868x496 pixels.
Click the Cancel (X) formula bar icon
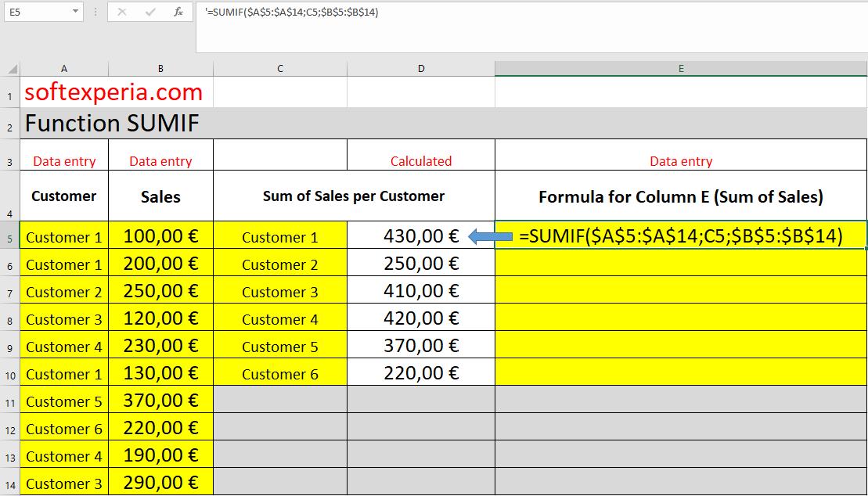(122, 13)
